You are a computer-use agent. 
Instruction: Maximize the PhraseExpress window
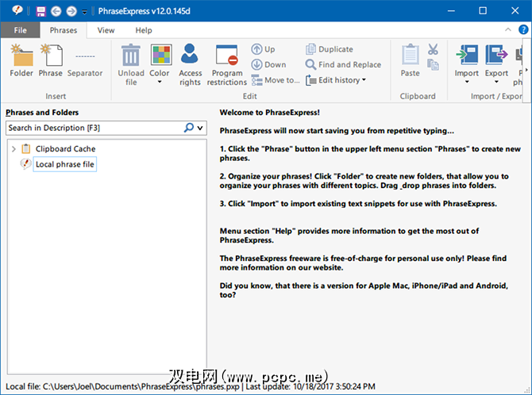pyautogui.click(x=483, y=11)
